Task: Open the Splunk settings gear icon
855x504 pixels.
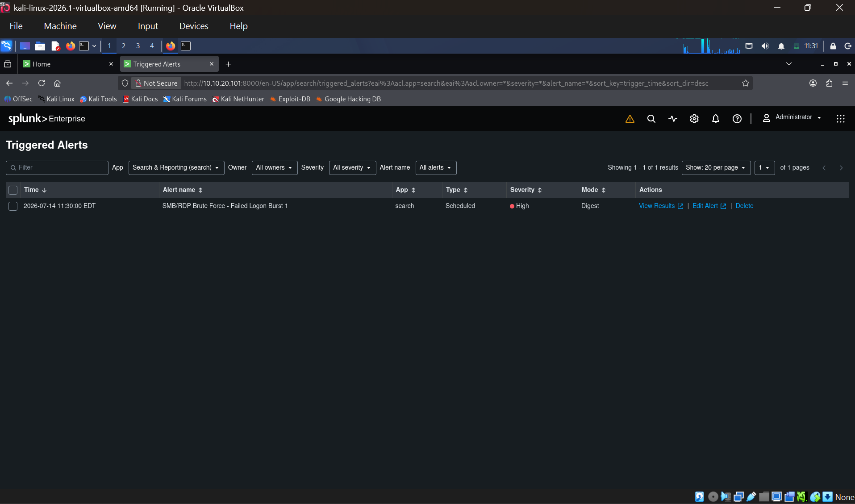Action: coord(694,119)
